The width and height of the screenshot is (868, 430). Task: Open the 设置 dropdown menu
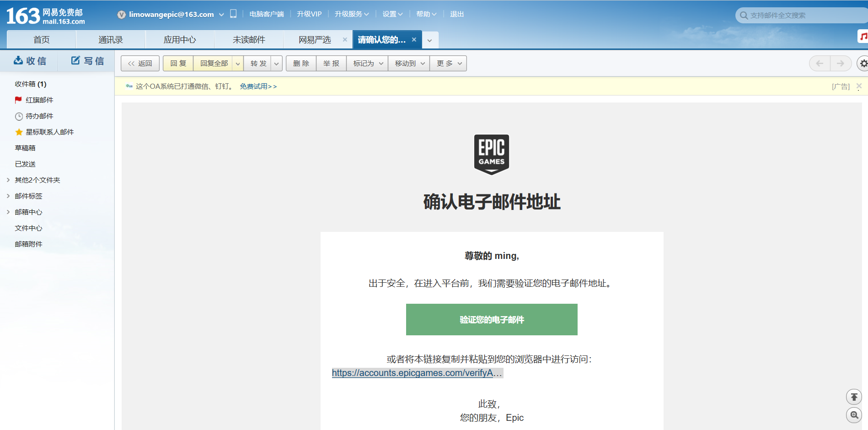tap(392, 14)
